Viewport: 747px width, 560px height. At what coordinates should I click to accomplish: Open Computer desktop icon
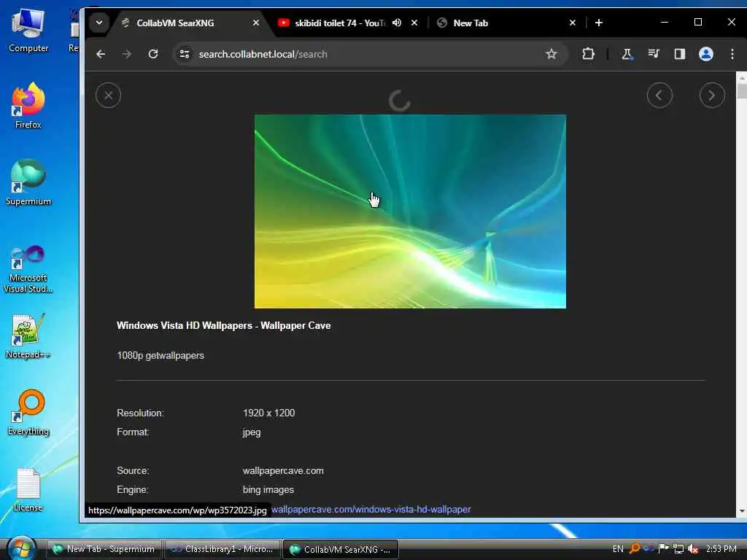click(x=28, y=31)
